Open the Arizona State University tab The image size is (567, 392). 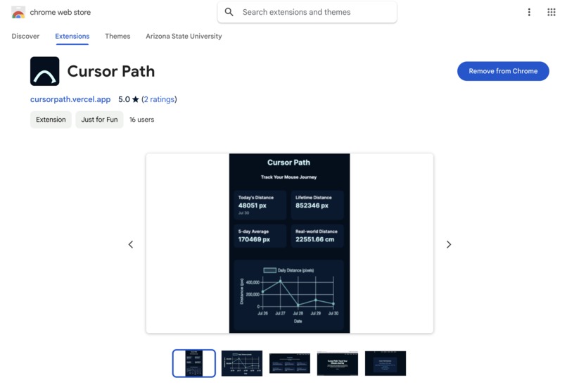coord(184,36)
